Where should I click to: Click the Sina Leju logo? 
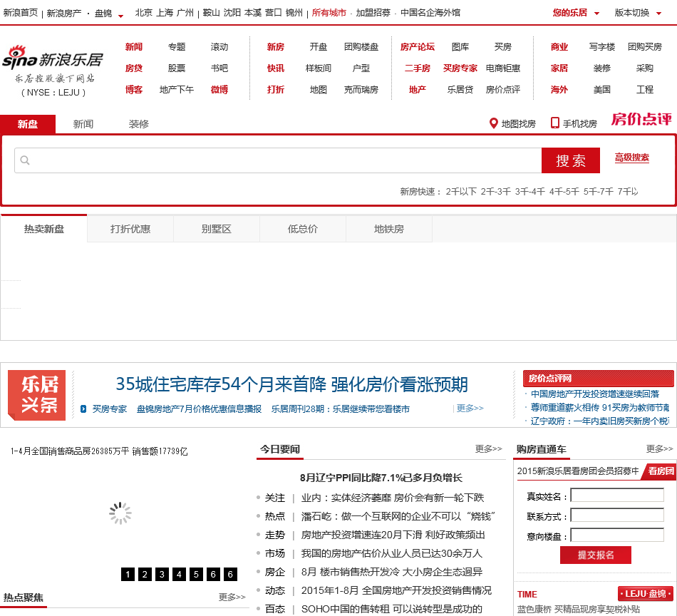tap(52, 59)
